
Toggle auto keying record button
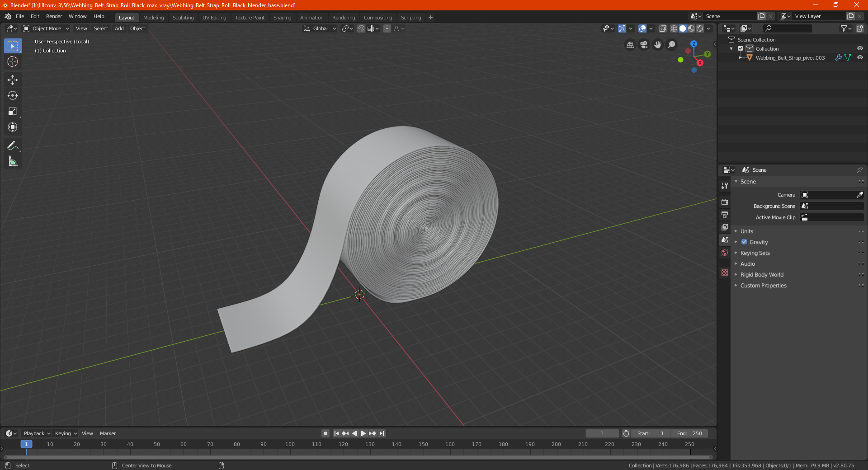(325, 433)
